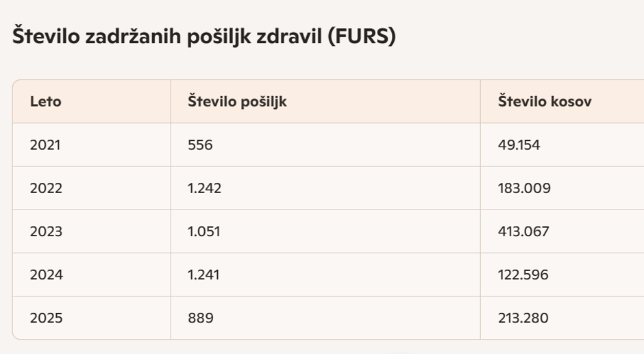The image size is (644, 354).
Task: Select the pieces value 122.596
Action: pos(523,275)
